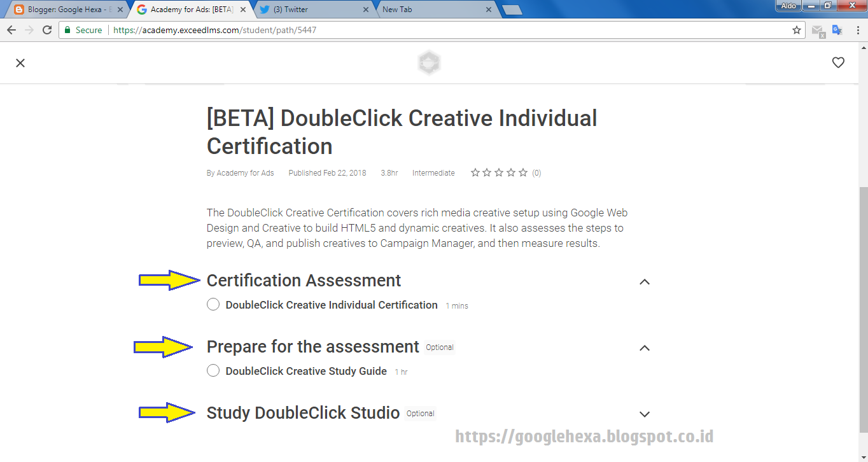This screenshot has height=462, width=868.
Task: Click the page vertical scrollbar thumb
Action: pos(863,311)
